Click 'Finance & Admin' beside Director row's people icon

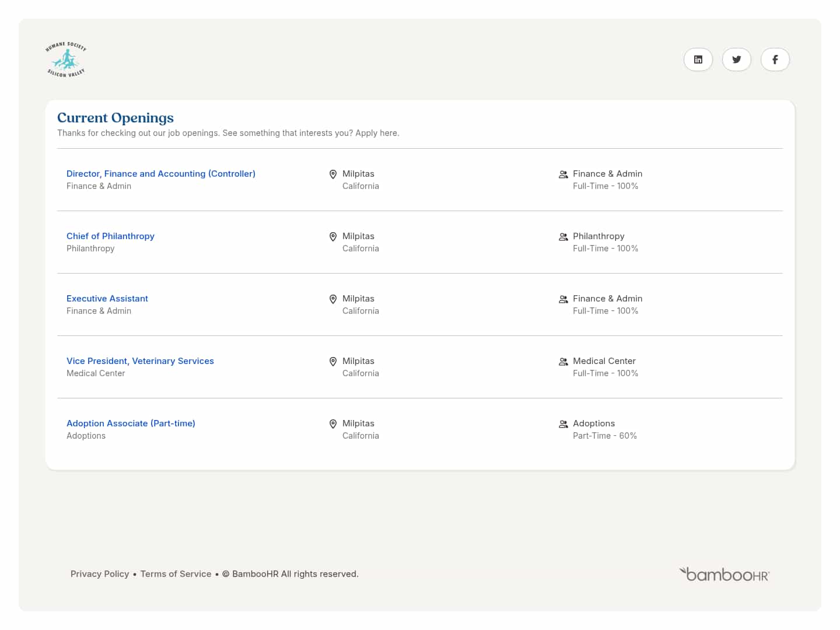[x=607, y=174]
